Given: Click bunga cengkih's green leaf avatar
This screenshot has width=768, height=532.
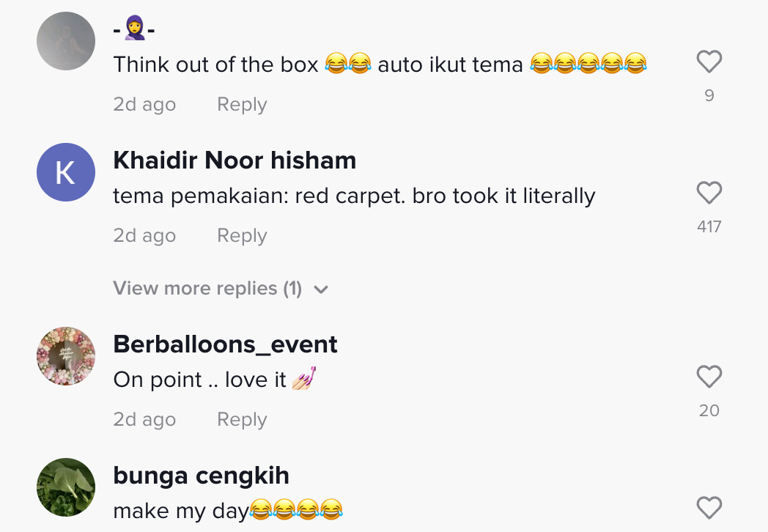Looking at the screenshot, I should tap(66, 487).
